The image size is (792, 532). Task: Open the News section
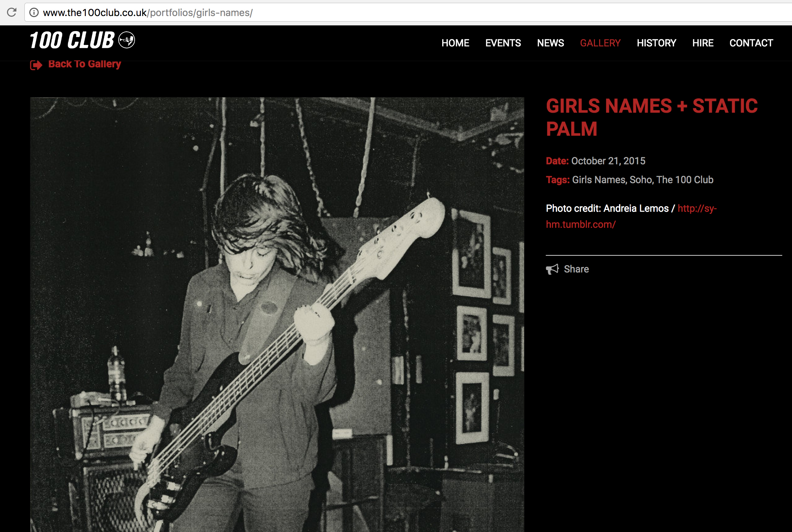pyautogui.click(x=550, y=43)
